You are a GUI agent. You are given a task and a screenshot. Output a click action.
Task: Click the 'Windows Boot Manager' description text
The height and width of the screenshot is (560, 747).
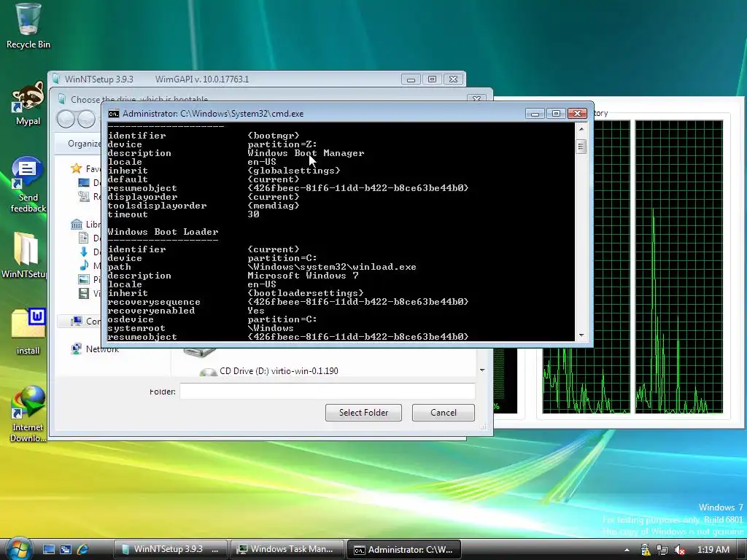(x=306, y=153)
